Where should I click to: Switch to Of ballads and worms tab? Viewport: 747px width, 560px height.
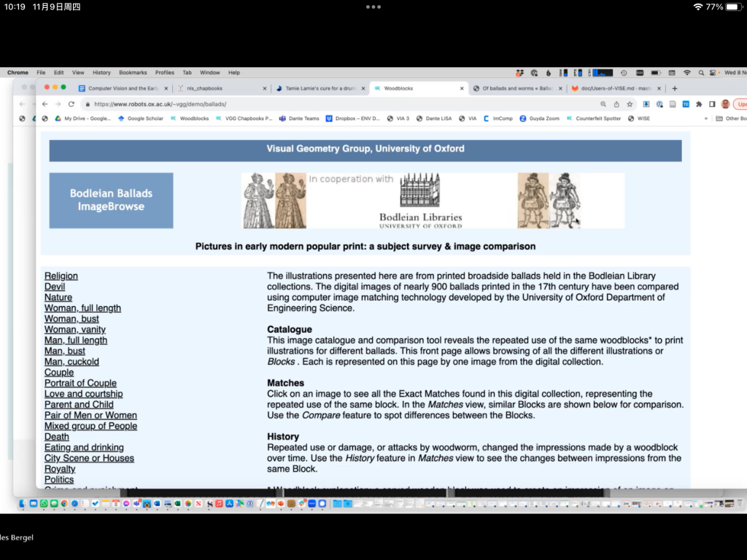click(517, 88)
